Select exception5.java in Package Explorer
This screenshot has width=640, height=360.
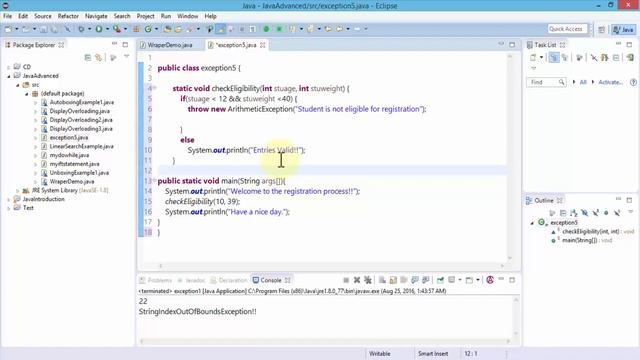pyautogui.click(x=69, y=138)
